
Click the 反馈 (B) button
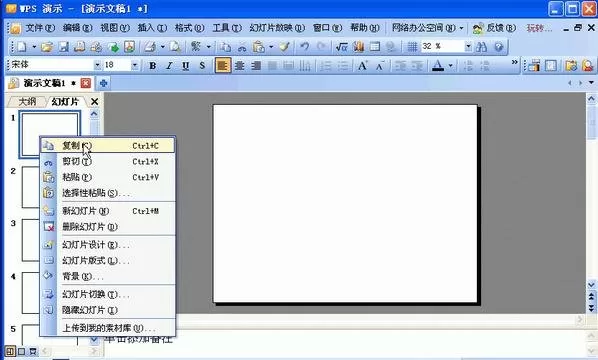tap(494, 28)
